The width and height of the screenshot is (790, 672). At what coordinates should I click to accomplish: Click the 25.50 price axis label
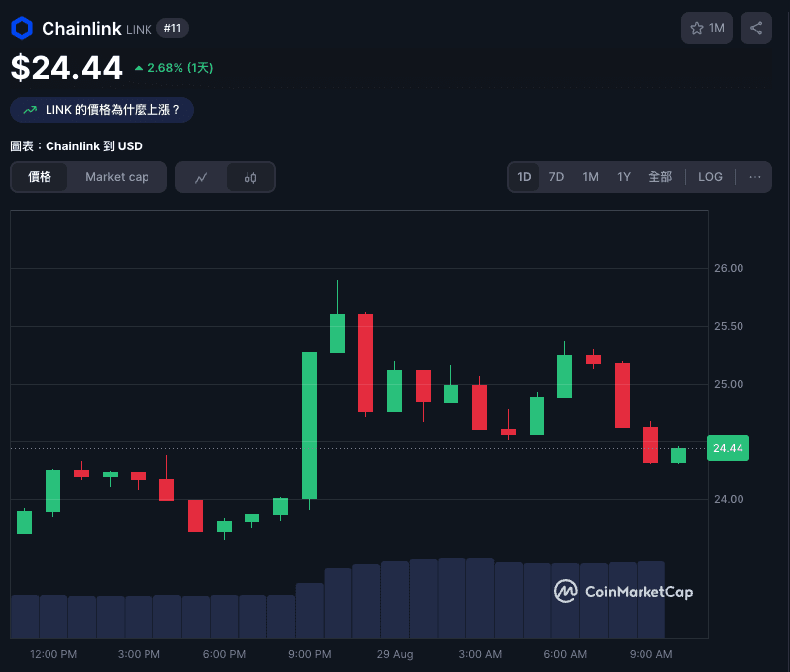[x=728, y=326]
